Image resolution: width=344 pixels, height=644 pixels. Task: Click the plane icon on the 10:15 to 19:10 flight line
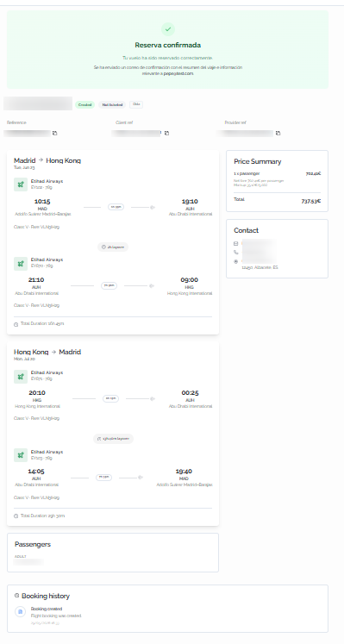tap(153, 208)
